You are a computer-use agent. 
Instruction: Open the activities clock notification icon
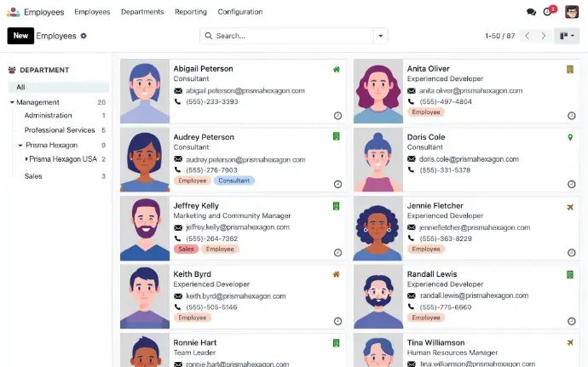coord(548,12)
